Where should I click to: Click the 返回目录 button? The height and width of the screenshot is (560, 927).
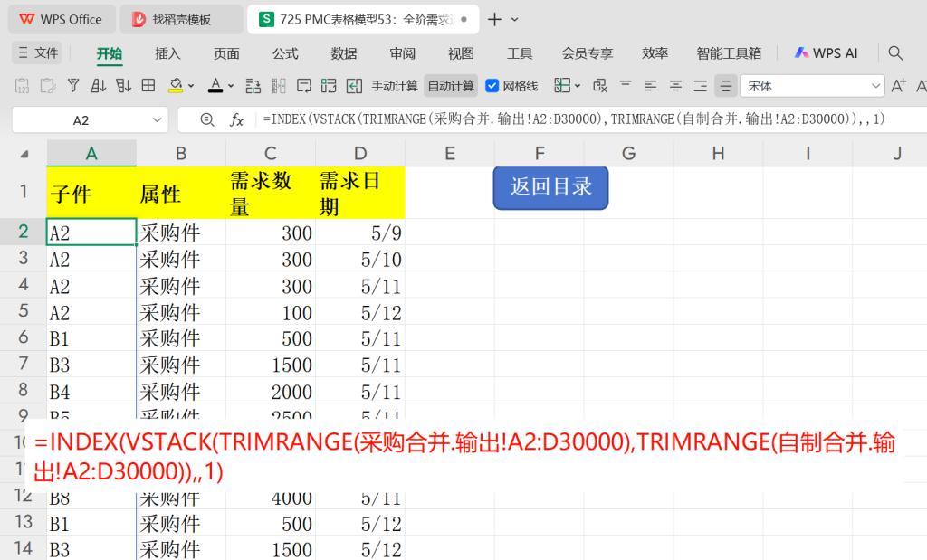click(550, 187)
